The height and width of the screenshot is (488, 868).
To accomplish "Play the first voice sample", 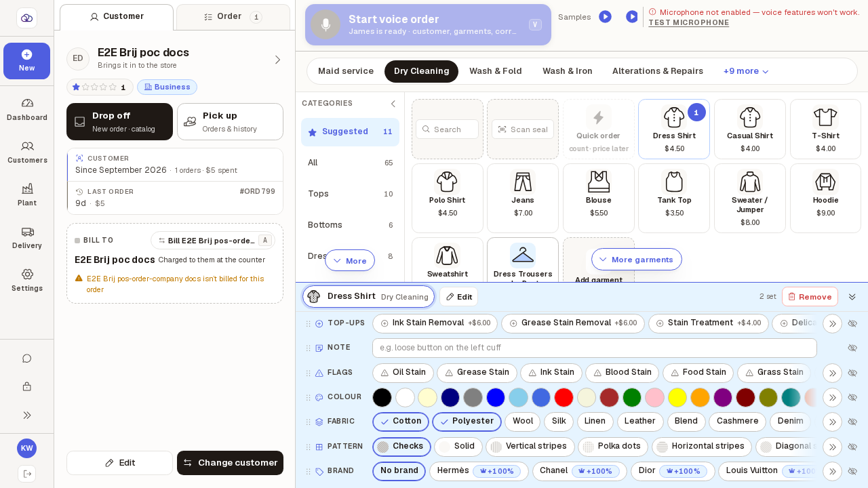I will pos(605,16).
